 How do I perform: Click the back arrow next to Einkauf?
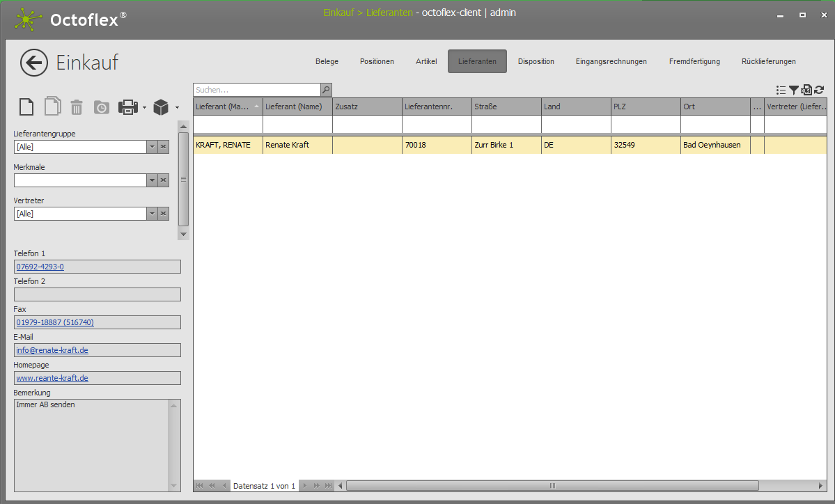tap(34, 63)
